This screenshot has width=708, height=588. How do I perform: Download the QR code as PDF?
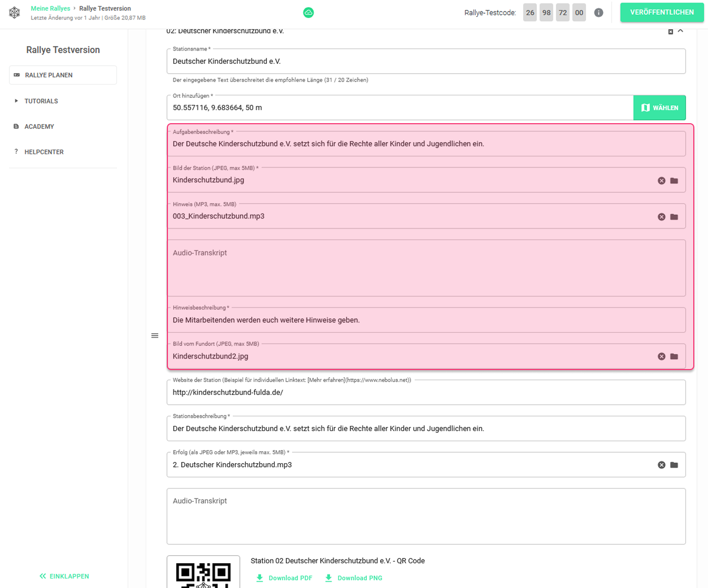(x=284, y=578)
